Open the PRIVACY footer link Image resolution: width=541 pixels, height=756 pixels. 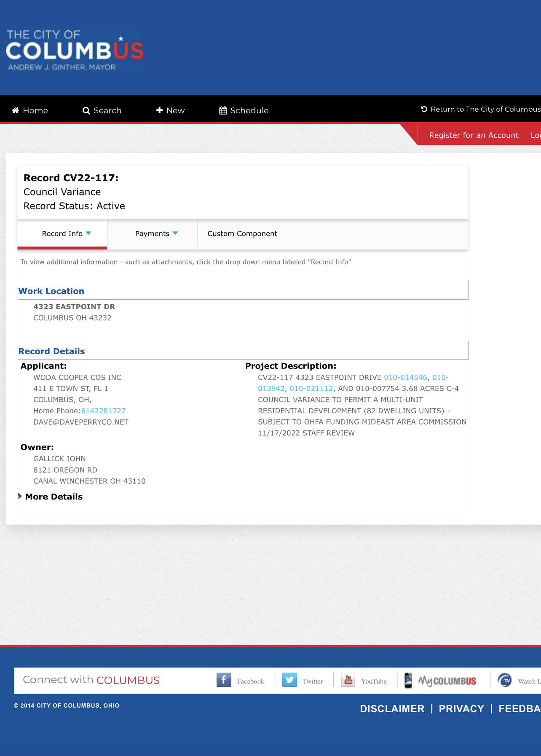(x=461, y=709)
